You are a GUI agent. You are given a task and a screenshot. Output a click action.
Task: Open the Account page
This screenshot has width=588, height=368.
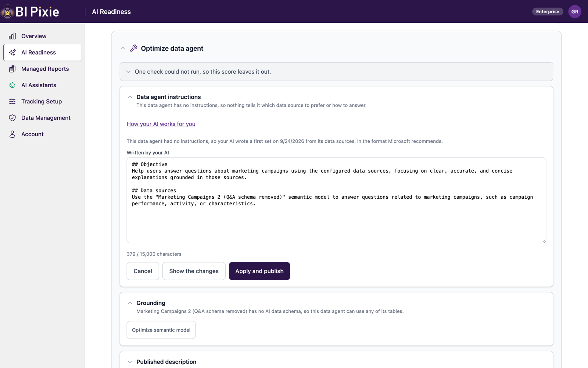(43, 134)
